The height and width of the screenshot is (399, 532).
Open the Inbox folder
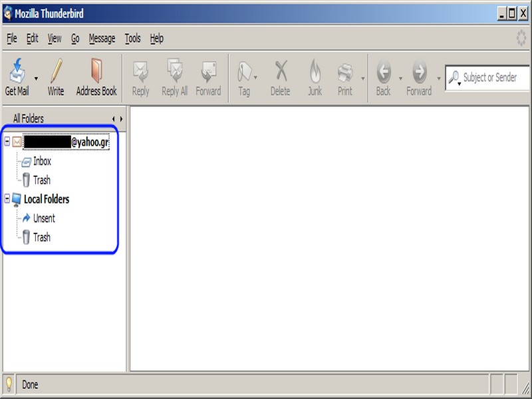(42, 161)
